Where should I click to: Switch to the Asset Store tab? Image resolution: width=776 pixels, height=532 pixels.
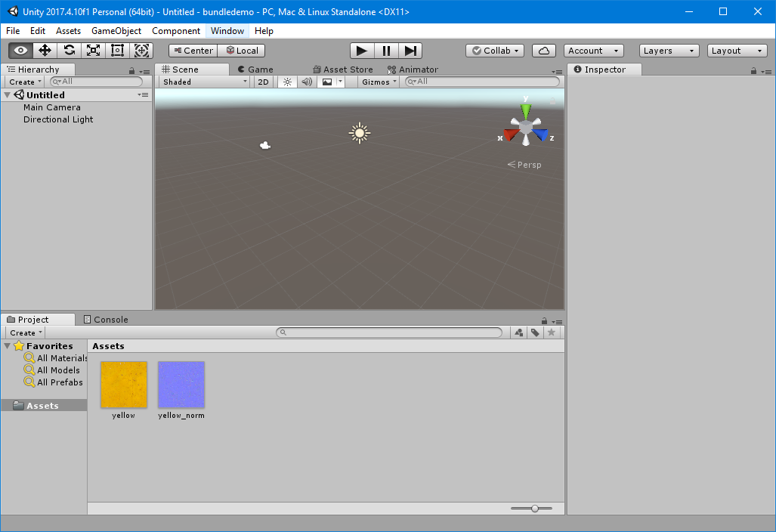pos(343,70)
